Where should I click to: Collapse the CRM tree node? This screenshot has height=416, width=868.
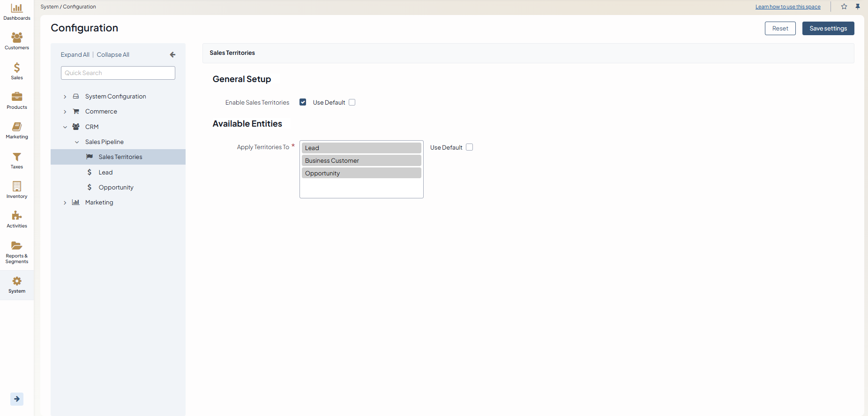pyautogui.click(x=65, y=127)
